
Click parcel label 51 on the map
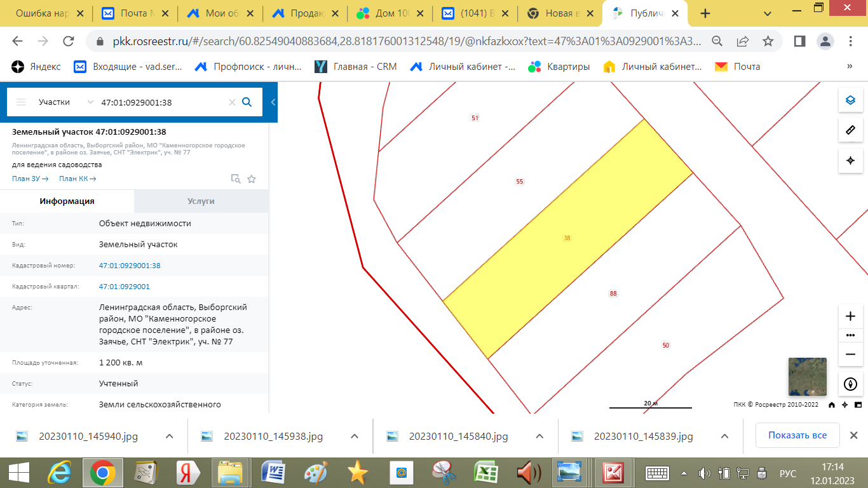475,118
